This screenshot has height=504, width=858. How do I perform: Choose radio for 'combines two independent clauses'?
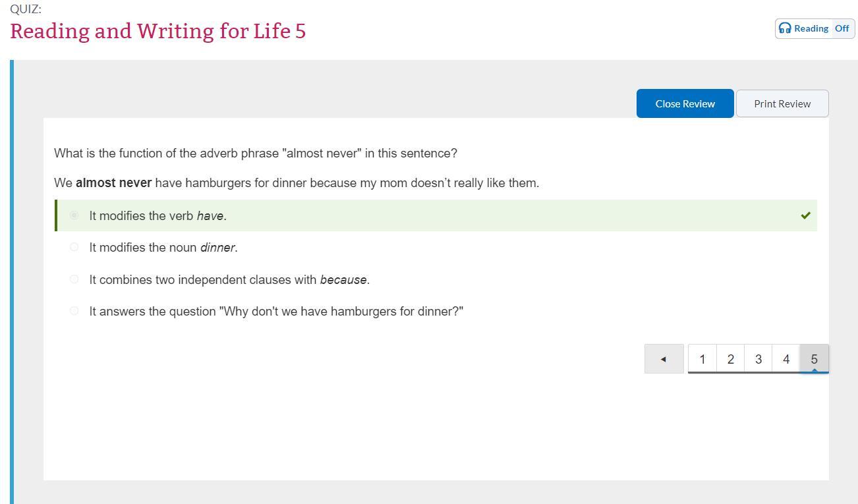(74, 279)
